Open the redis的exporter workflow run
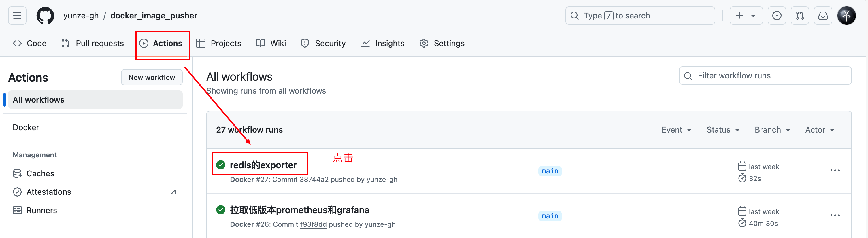868x238 pixels. [263, 165]
